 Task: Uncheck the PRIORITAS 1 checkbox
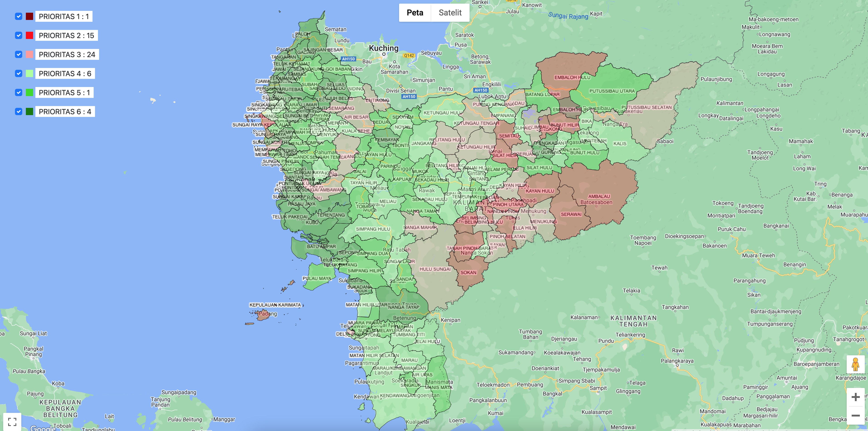pyautogui.click(x=19, y=16)
